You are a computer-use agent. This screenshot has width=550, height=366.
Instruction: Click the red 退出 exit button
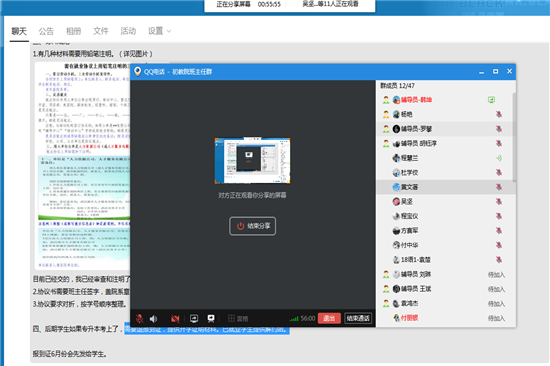point(329,318)
